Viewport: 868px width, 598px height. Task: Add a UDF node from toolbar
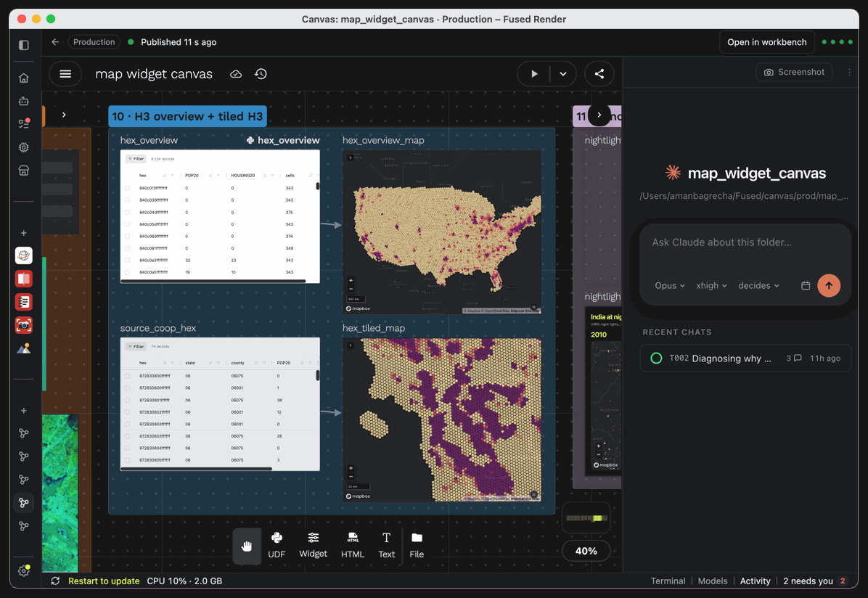[x=277, y=546]
